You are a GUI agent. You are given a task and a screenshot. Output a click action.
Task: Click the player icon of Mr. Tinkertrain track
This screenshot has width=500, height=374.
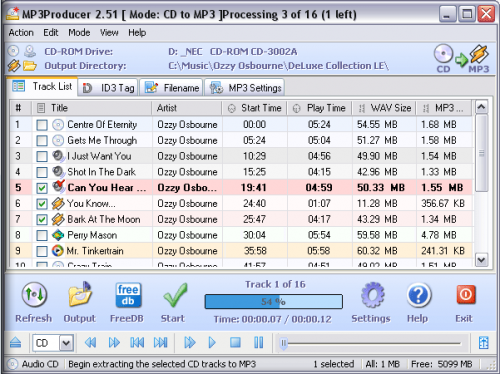[58, 251]
